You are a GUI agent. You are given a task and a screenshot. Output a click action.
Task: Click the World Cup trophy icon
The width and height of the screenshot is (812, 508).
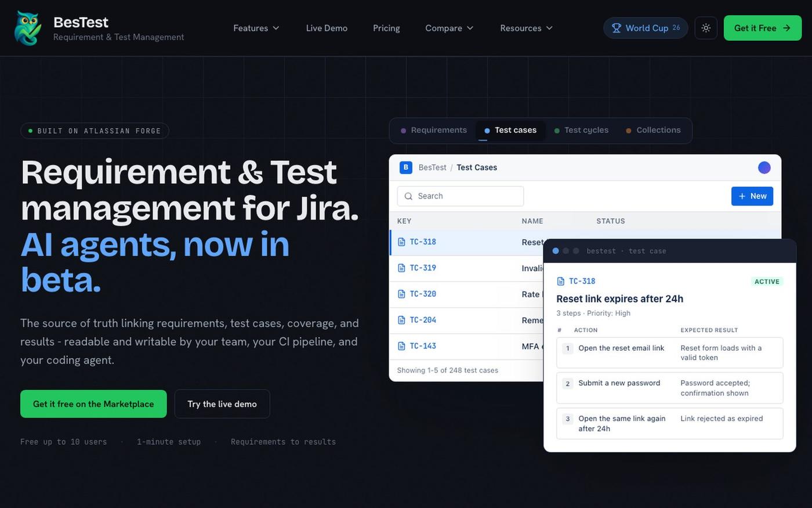[616, 28]
